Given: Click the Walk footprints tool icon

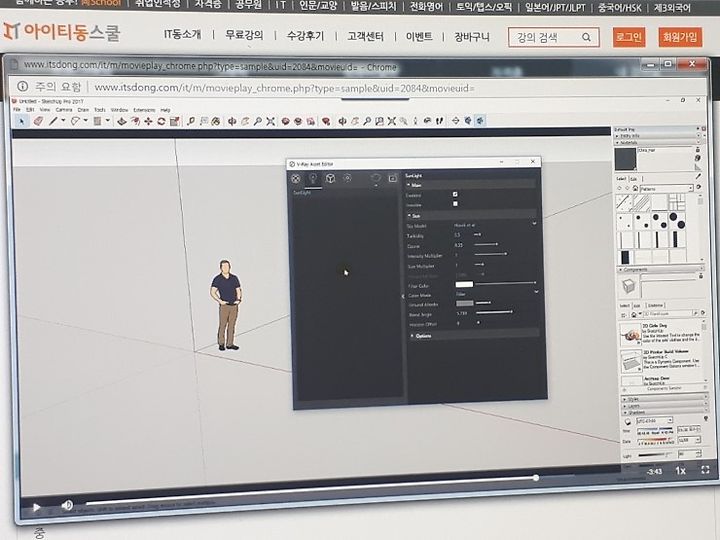Looking at the screenshot, I should [439, 121].
